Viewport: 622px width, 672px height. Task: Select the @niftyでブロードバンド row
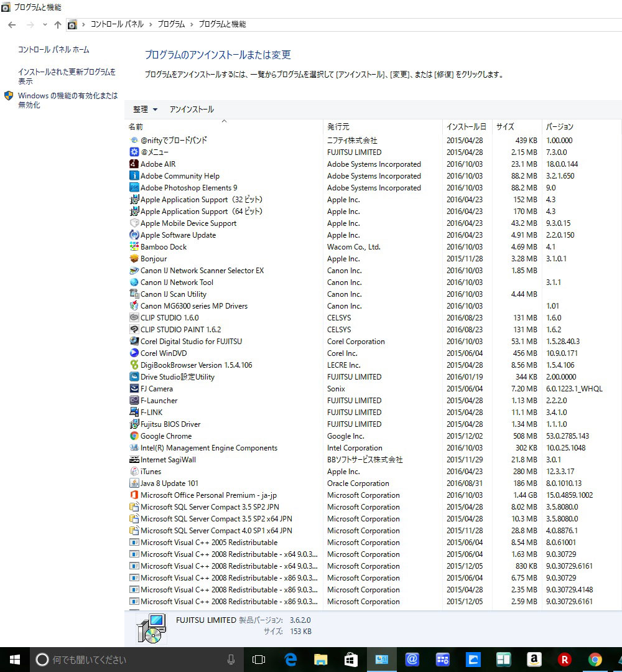point(373,140)
